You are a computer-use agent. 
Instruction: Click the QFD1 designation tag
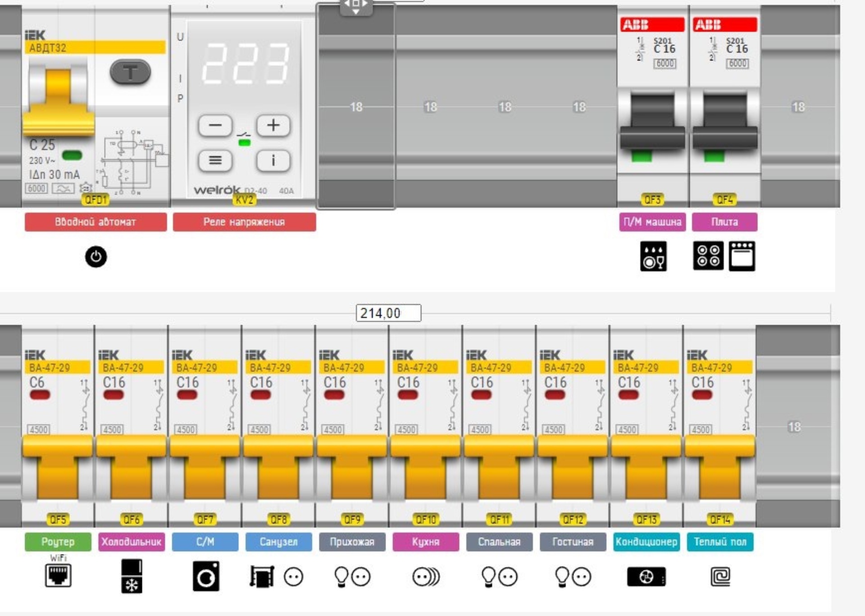96,199
